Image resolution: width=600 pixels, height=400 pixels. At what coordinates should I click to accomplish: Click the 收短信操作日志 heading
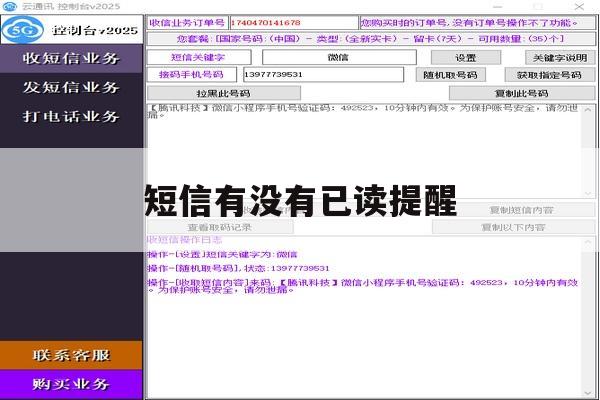[184, 240]
